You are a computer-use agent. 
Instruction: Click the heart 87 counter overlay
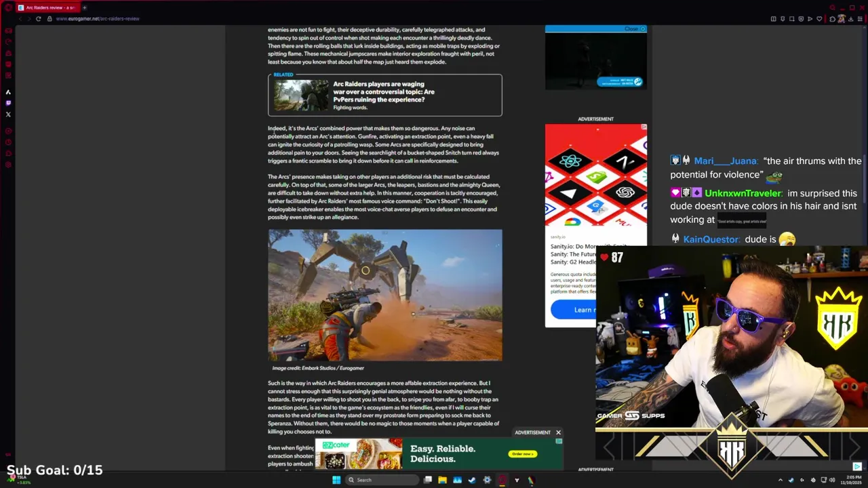click(x=612, y=258)
